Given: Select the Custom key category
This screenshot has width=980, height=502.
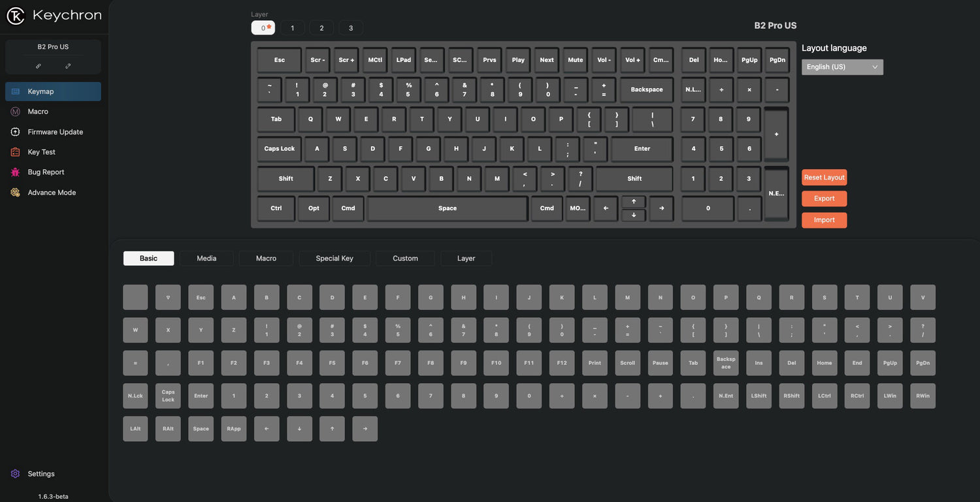Looking at the screenshot, I should click(x=405, y=258).
